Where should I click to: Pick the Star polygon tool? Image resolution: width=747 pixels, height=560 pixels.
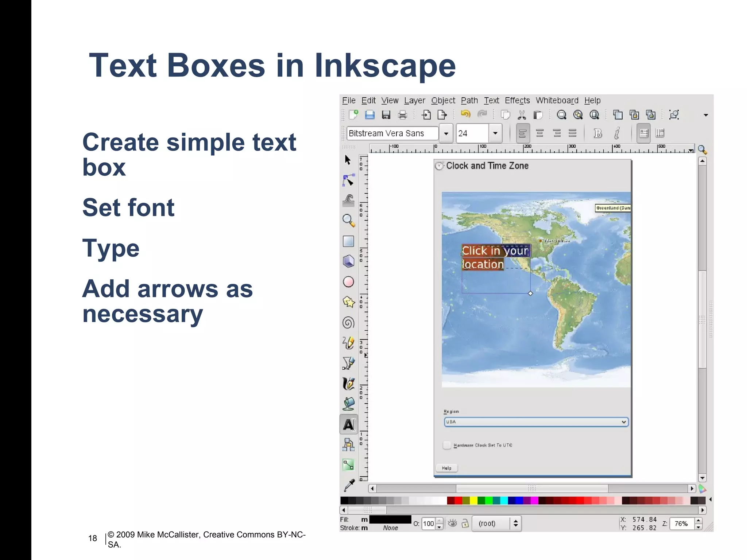click(349, 302)
